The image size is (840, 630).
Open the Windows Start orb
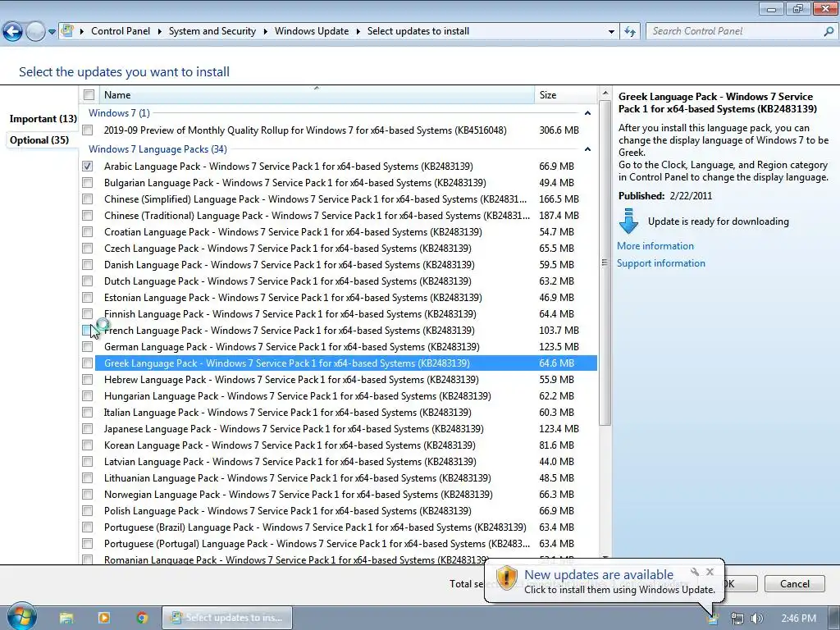(22, 617)
